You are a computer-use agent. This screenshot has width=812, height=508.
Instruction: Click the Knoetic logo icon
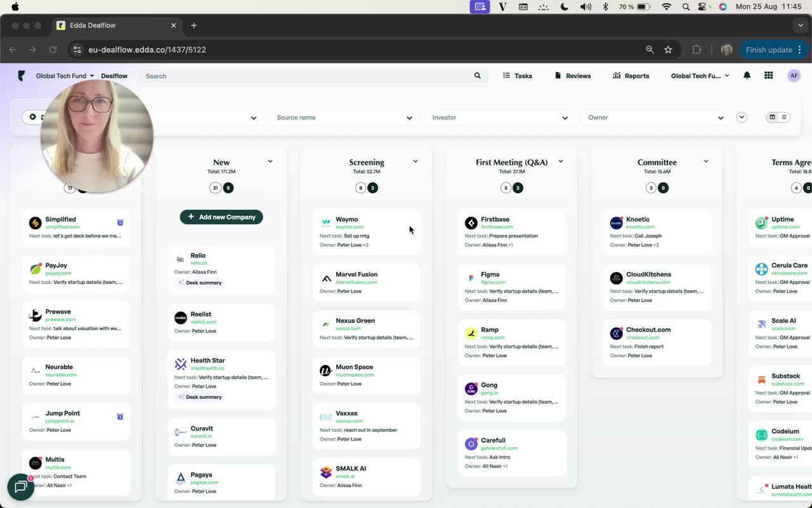point(617,223)
